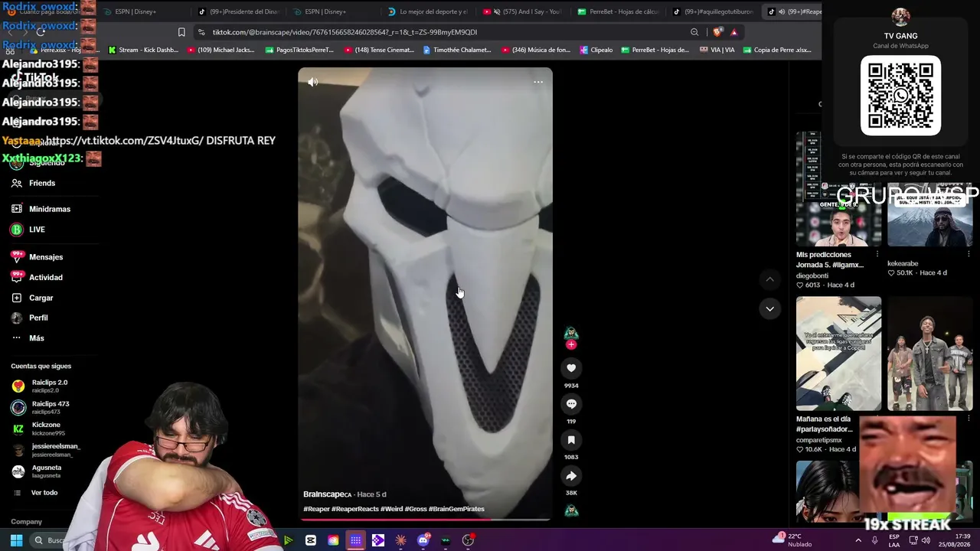The width and height of the screenshot is (980, 551).
Task: Open Discord from the taskbar
Action: [423, 540]
